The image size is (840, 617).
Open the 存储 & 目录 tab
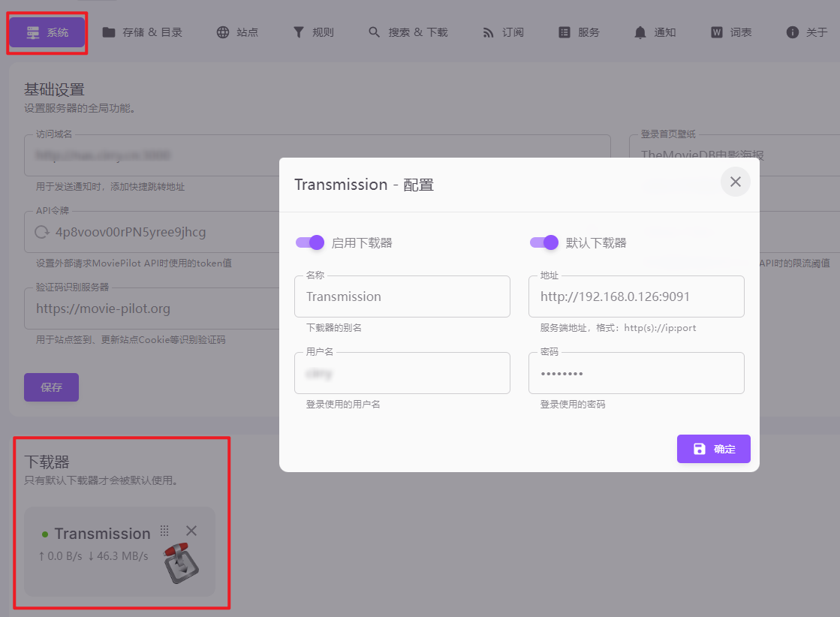[x=143, y=32]
